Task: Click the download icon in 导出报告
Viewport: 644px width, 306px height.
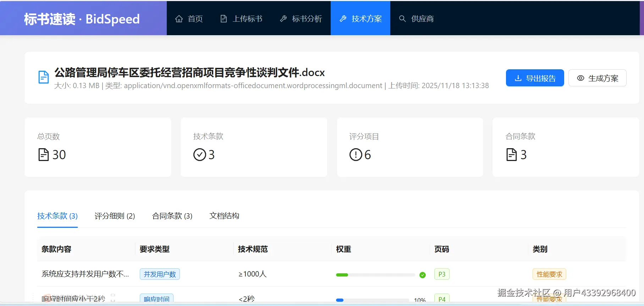Action: (518, 78)
